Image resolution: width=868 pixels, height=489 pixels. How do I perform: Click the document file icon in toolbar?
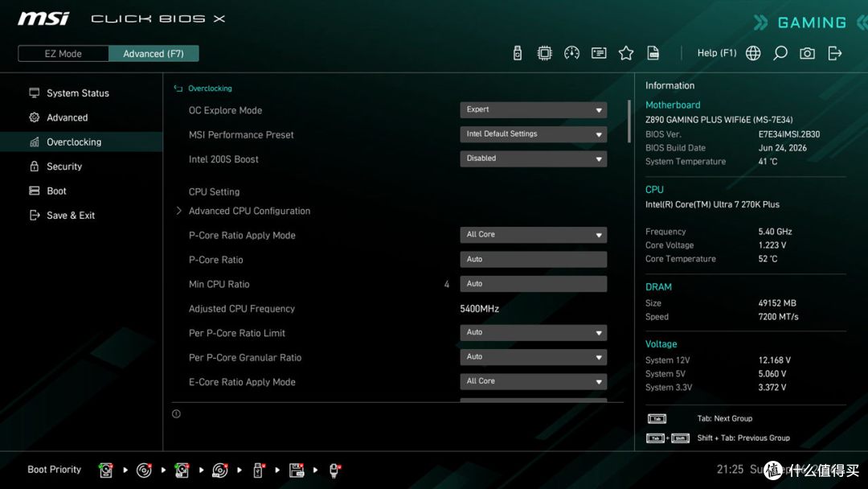click(x=653, y=53)
